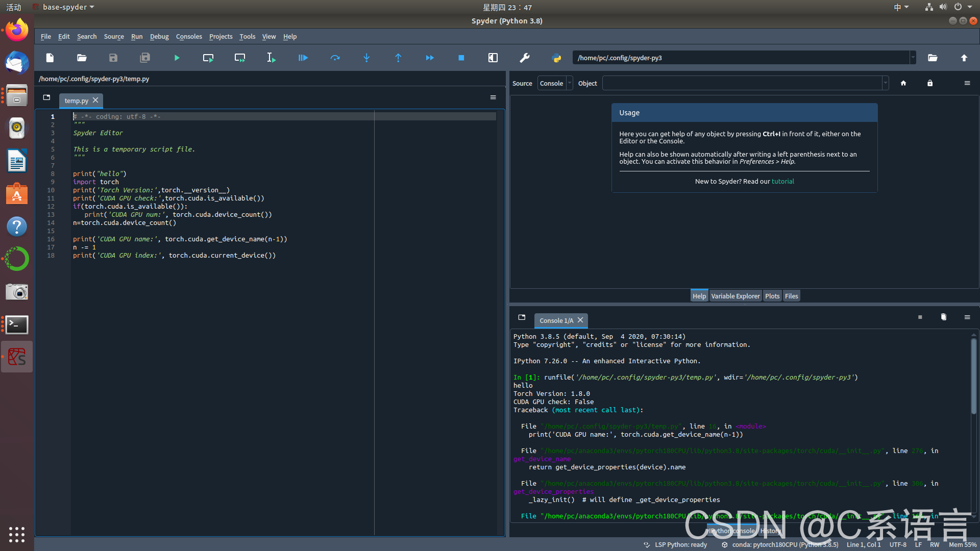Close the Console 1/A tab

pyautogui.click(x=580, y=320)
